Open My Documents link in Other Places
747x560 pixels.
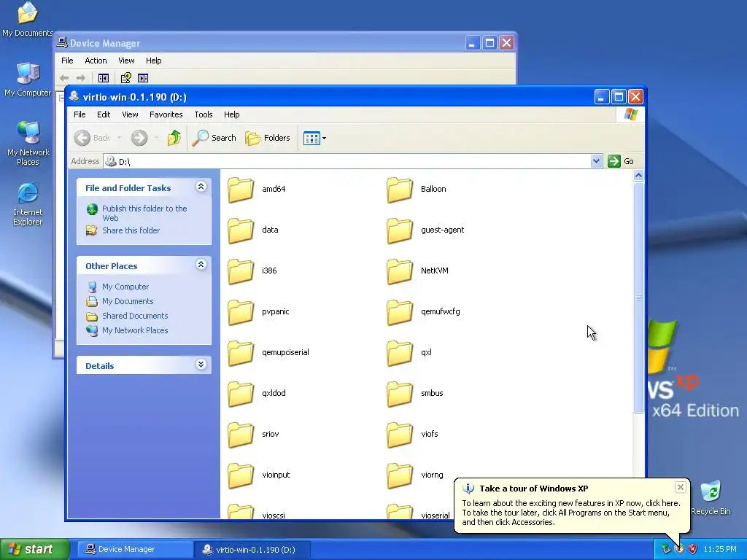[x=128, y=301]
